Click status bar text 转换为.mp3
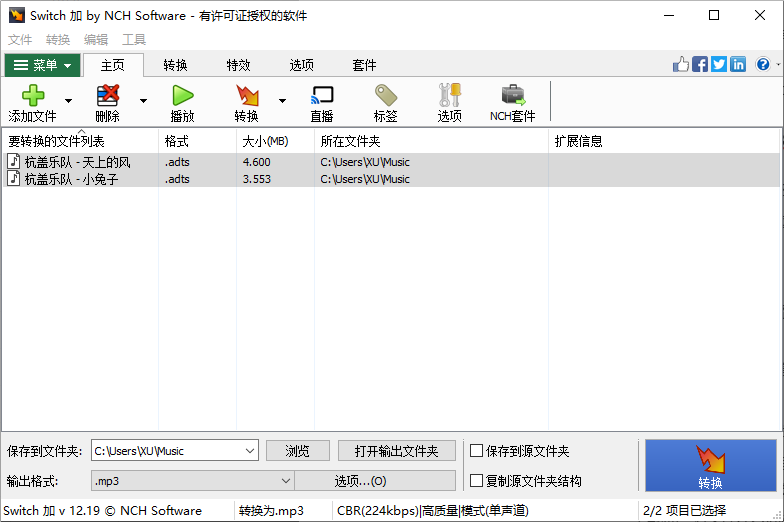 pos(271,510)
